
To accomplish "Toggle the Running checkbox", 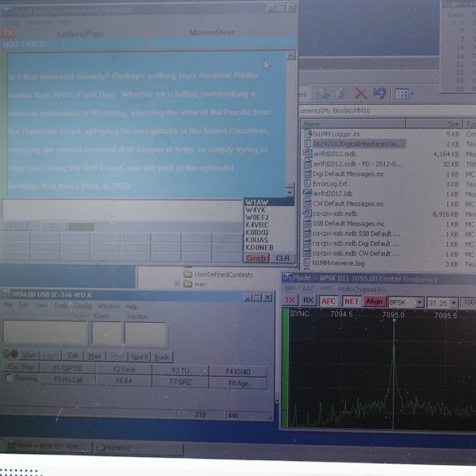I will point(9,378).
